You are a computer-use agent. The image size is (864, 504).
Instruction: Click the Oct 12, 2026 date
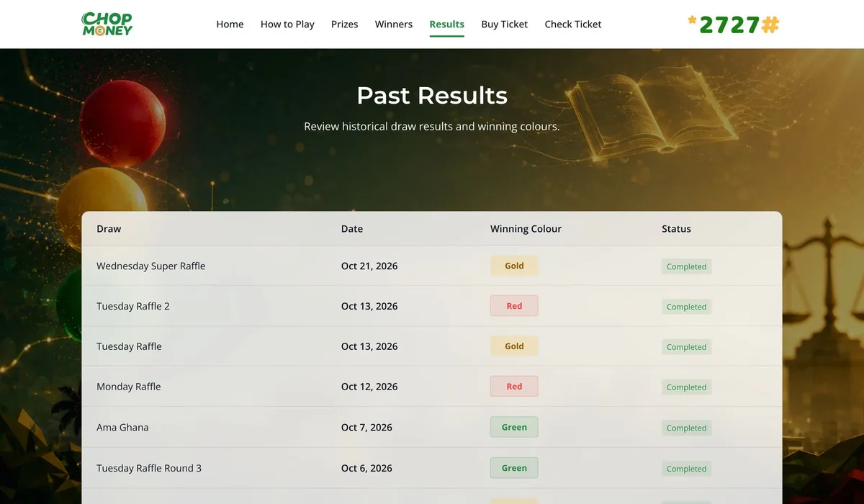click(369, 387)
